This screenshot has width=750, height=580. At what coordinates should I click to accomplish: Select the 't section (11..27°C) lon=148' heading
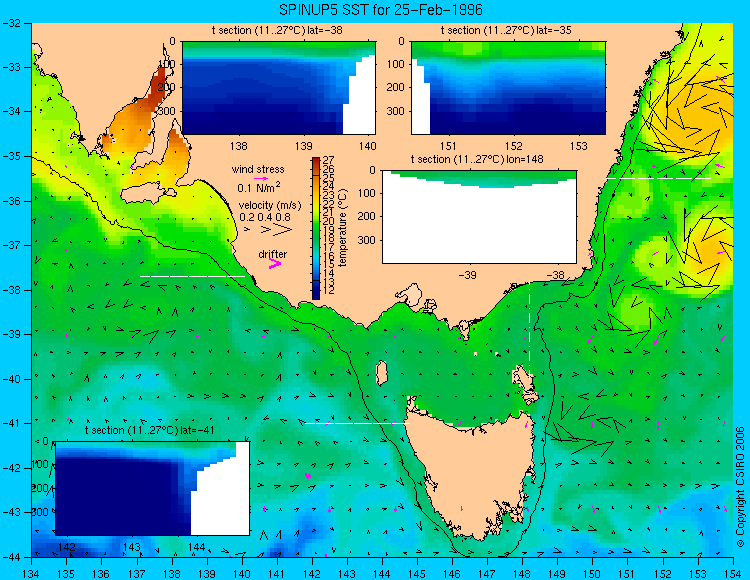coord(477,159)
